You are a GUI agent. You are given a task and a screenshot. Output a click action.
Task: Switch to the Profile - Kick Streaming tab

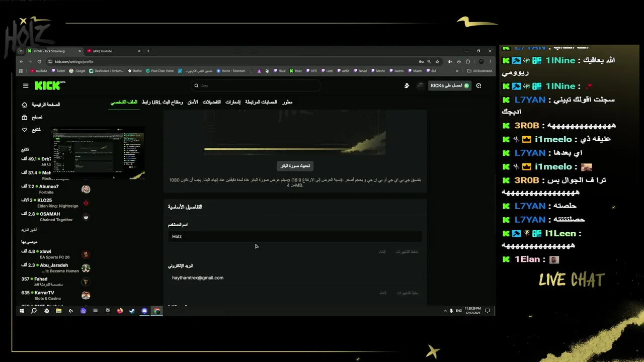[55, 51]
